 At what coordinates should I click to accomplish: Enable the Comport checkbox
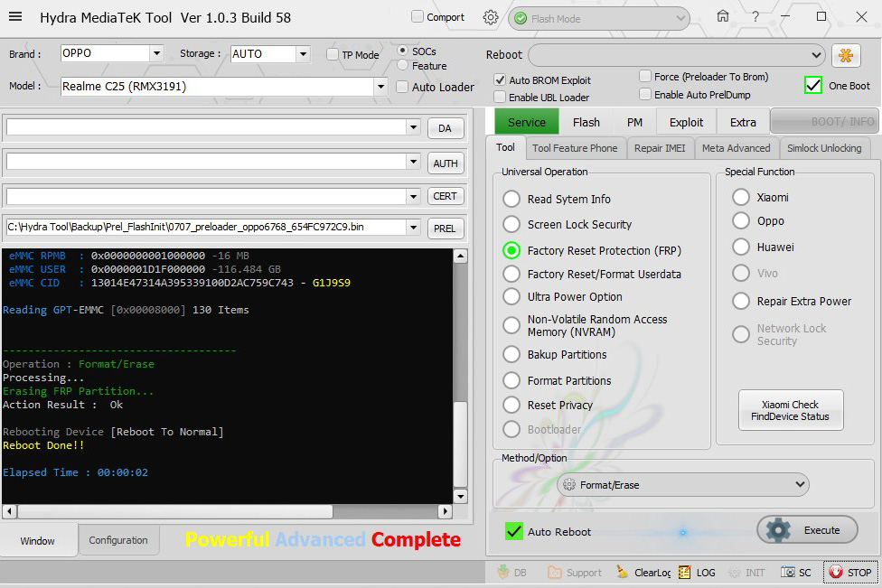click(418, 17)
